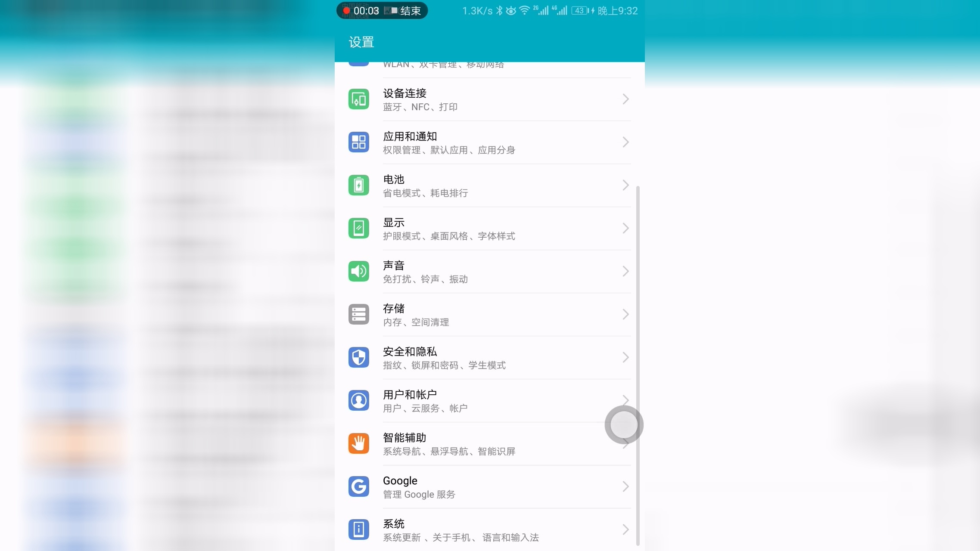Expand the 显示 row chevron
This screenshot has height=551, width=980.
(x=625, y=228)
